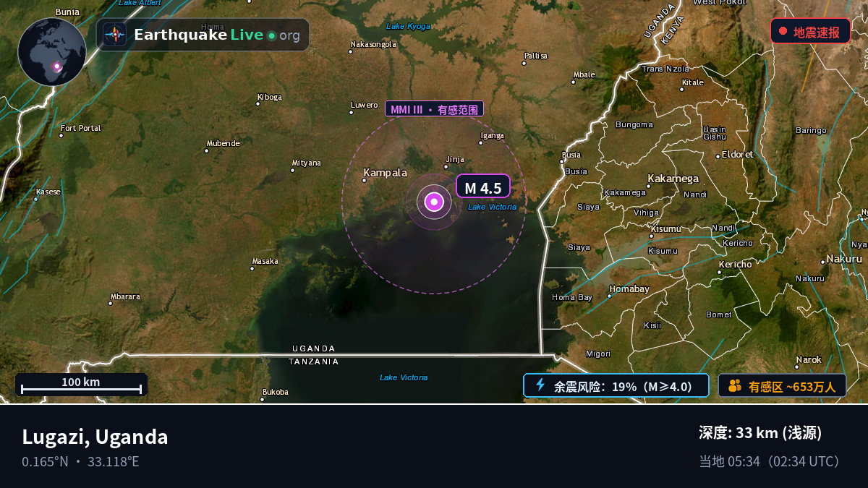Click the Lake Kyoga label

click(409, 26)
